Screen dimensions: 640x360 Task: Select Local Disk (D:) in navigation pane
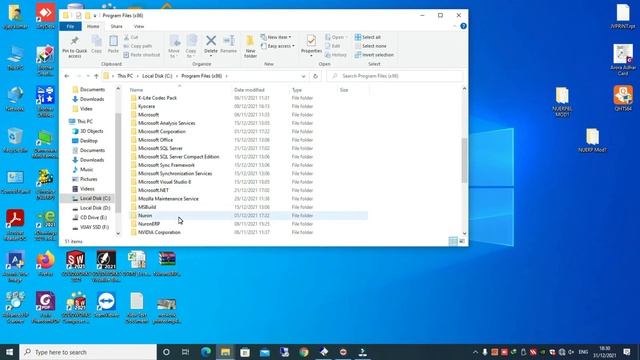95,208
